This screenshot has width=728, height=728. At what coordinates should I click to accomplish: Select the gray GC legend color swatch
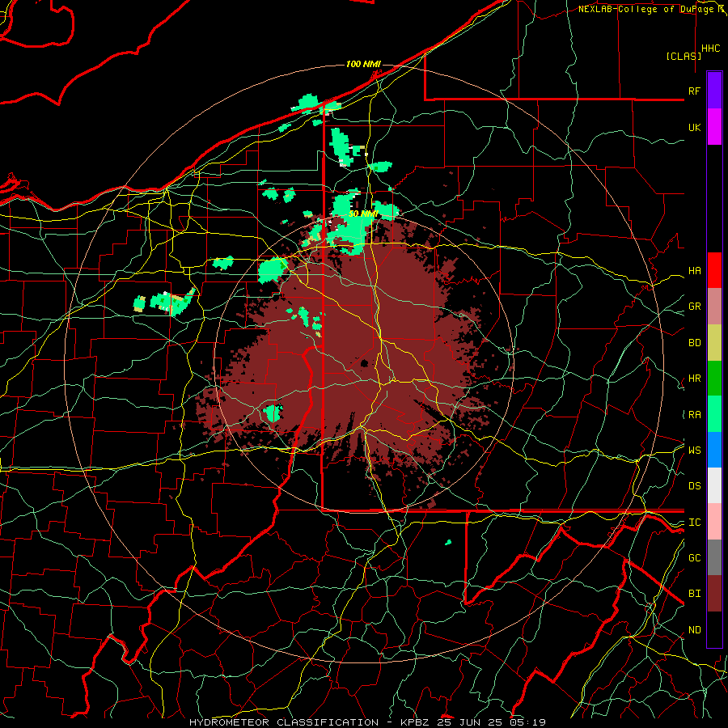pyautogui.click(x=714, y=557)
